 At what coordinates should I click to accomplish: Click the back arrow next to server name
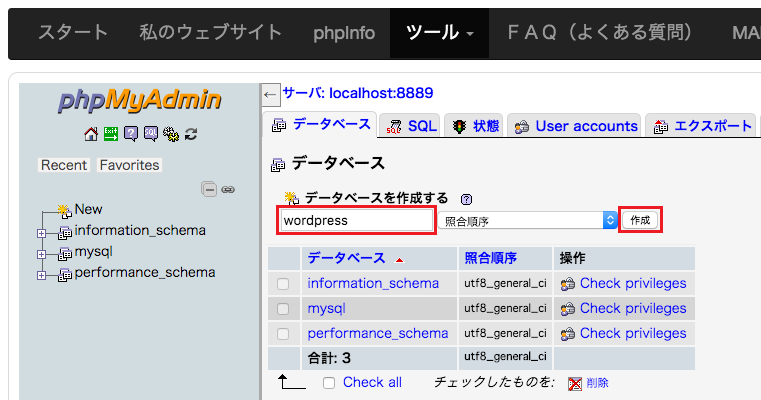(270, 94)
